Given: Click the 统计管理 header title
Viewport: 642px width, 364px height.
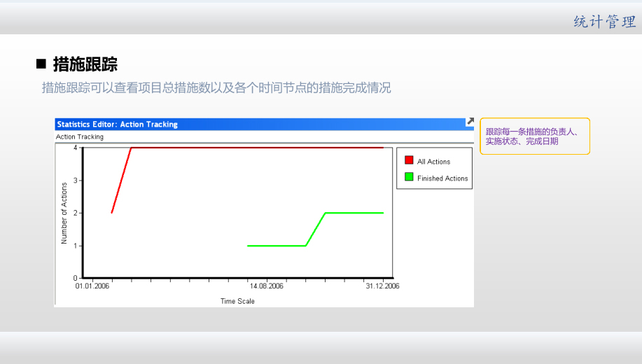Looking at the screenshot, I should click(x=604, y=22).
